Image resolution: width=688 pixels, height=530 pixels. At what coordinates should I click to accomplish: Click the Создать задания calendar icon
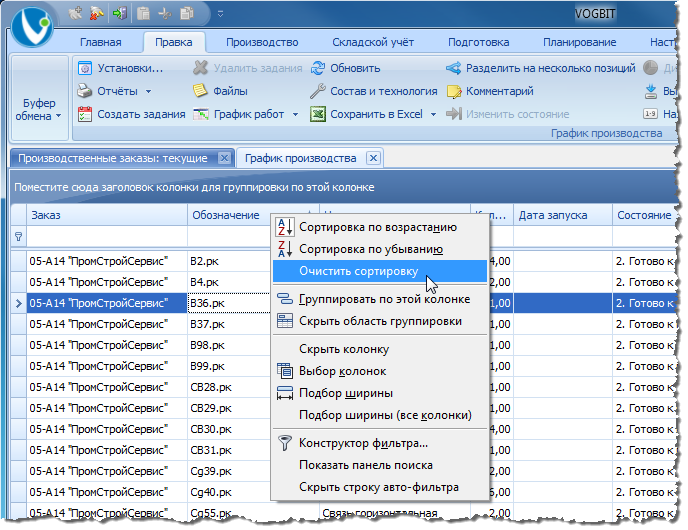click(x=84, y=114)
